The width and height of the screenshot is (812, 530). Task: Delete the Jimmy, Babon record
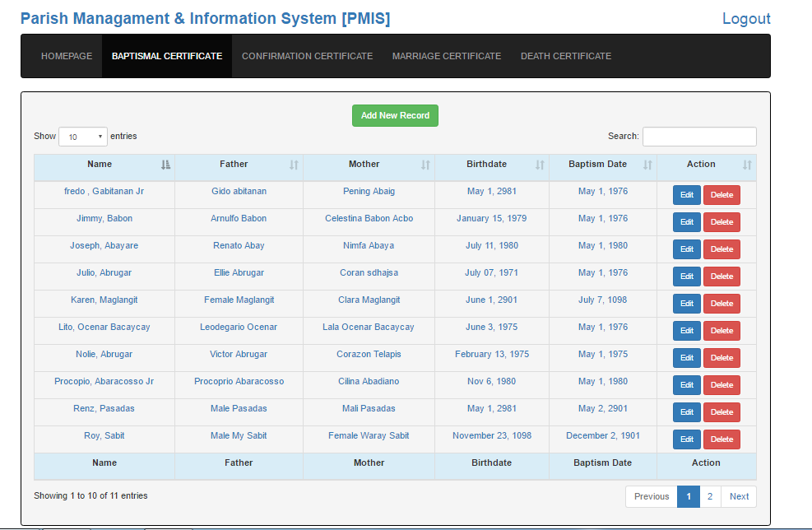[x=722, y=221]
